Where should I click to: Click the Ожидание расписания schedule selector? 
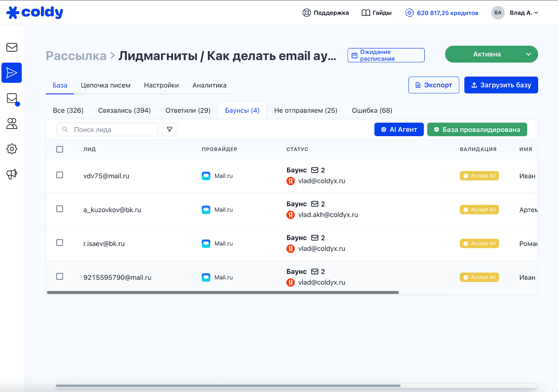tap(386, 55)
